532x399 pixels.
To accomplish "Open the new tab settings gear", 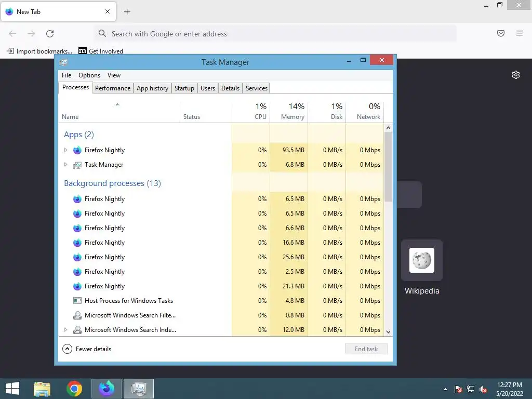I will coord(516,75).
